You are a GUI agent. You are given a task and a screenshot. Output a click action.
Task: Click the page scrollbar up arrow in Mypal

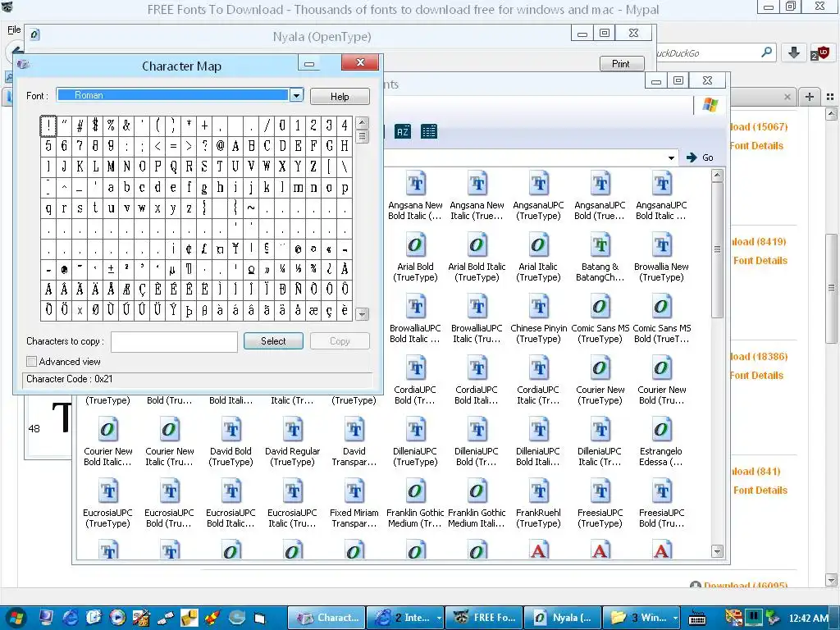[x=832, y=113]
